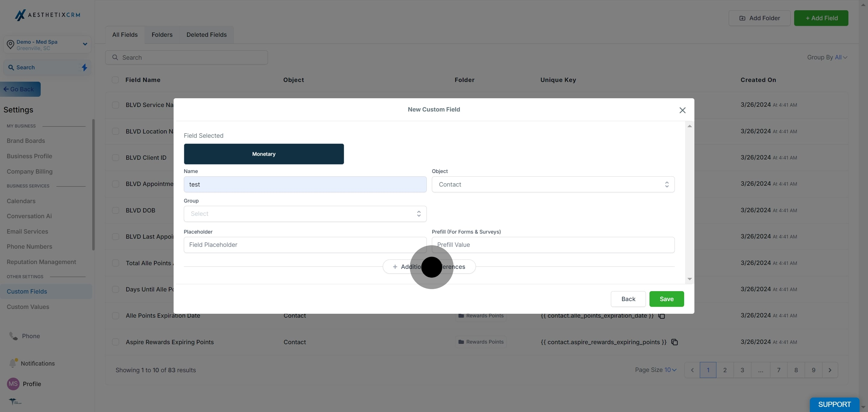Click the Phone handset icon in sidebar
This screenshot has width=868, height=412.
tap(13, 336)
